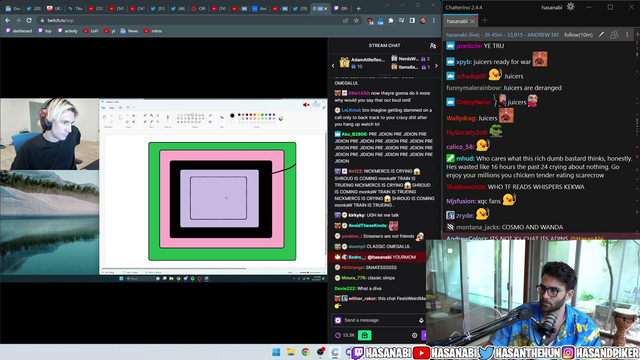
Task: Add a new Chatterino tab
Action: [x=484, y=20]
